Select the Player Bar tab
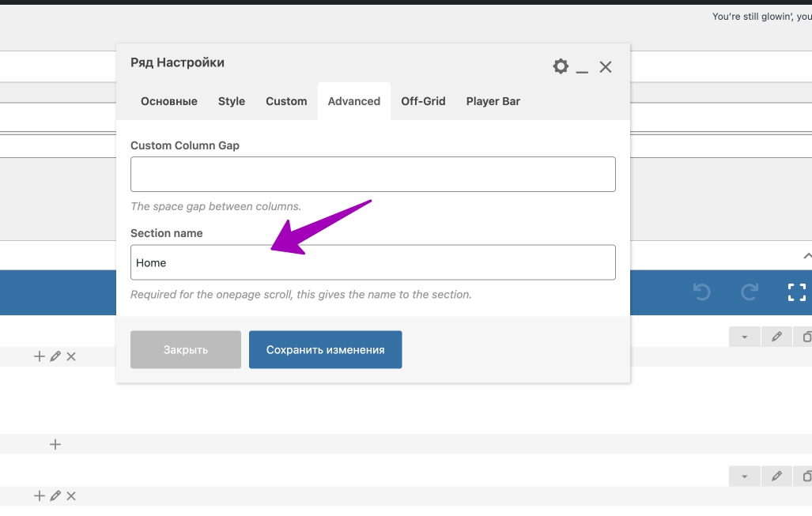 [x=493, y=101]
